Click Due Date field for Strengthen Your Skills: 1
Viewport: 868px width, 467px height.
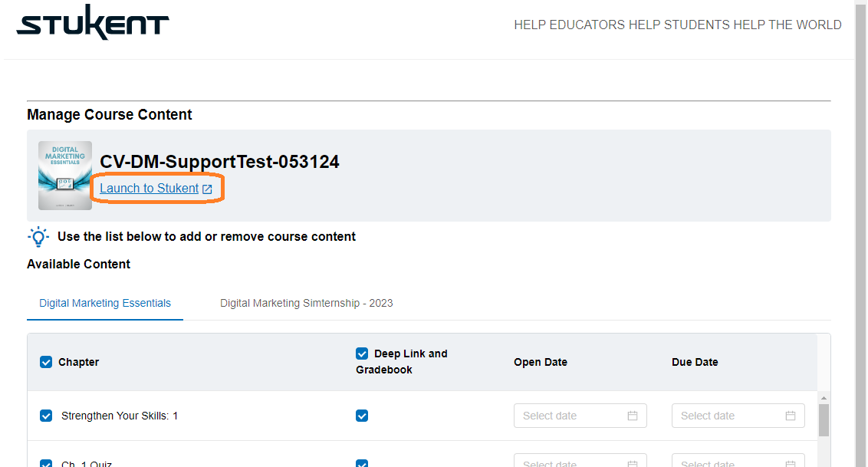(738, 416)
